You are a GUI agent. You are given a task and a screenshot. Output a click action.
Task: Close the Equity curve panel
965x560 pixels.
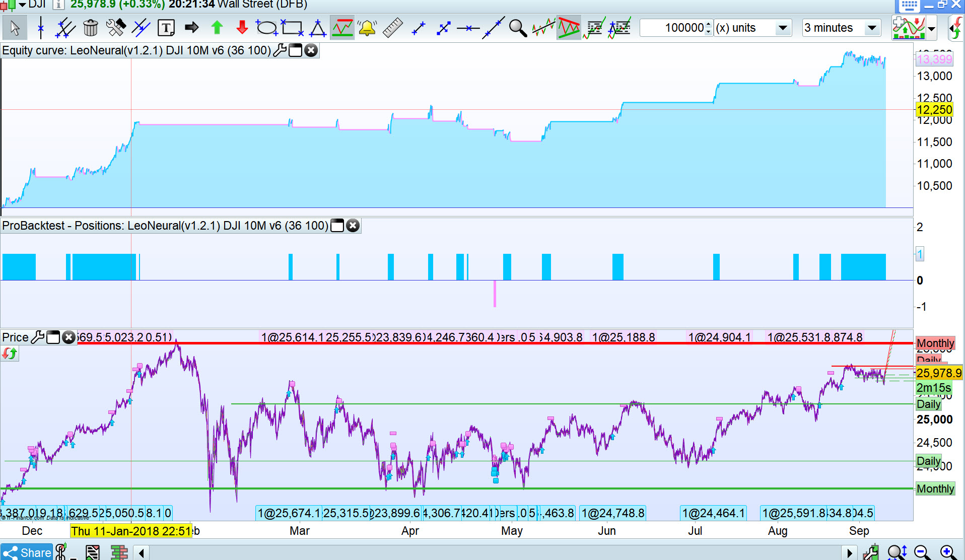pos(311,50)
